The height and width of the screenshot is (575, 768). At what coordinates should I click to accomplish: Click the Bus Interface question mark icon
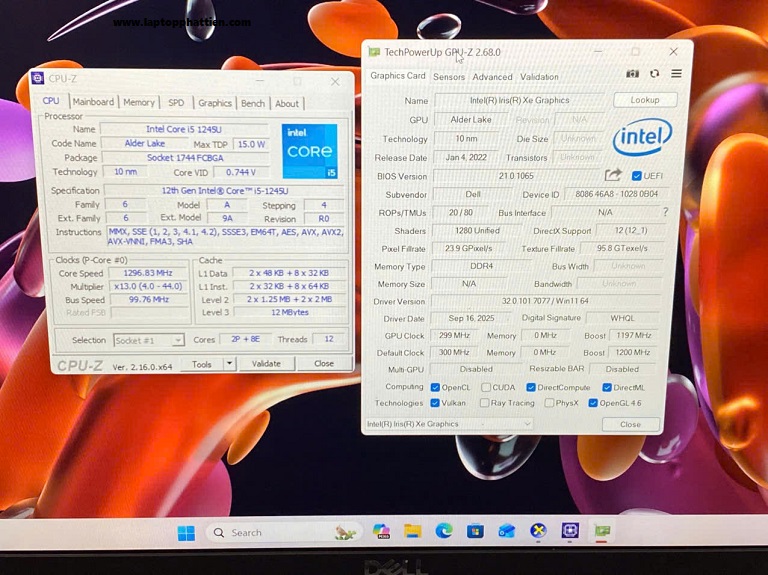665,212
